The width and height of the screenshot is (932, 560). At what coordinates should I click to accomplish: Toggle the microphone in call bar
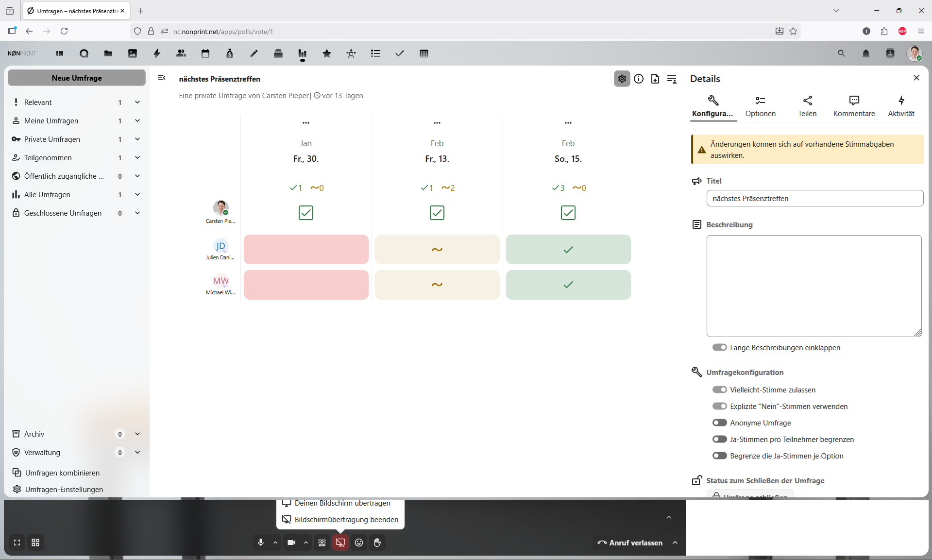(261, 543)
